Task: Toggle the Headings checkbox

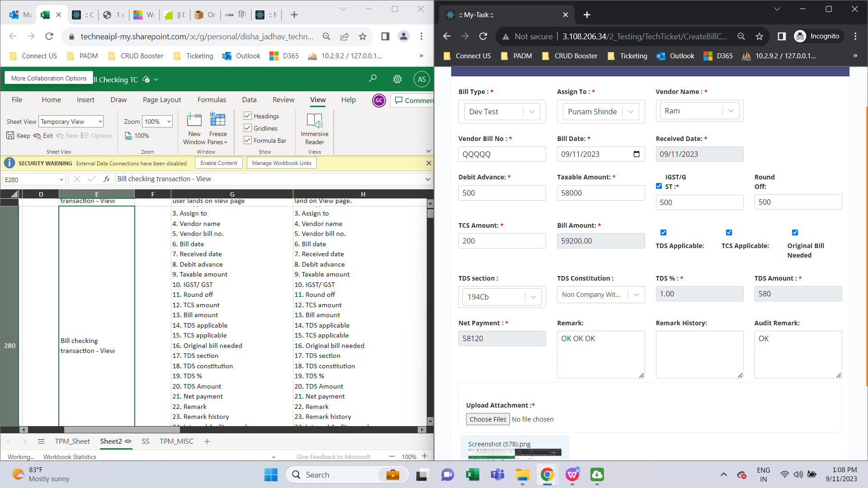Action: click(x=248, y=116)
